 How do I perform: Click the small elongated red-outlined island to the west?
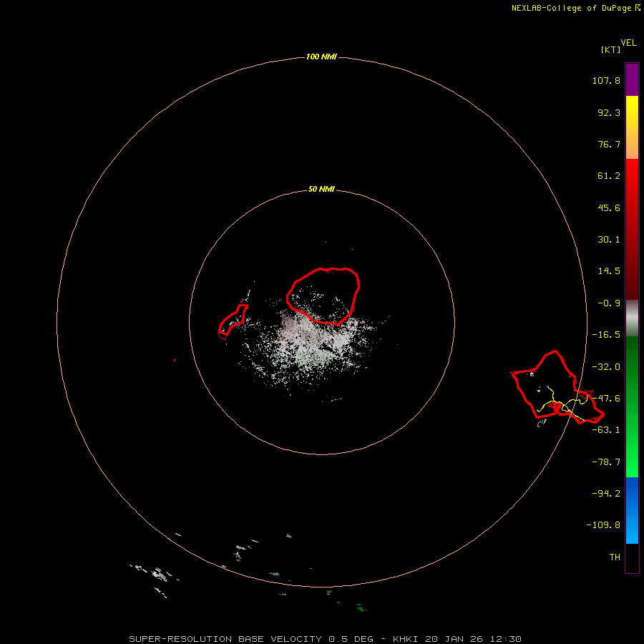click(233, 321)
